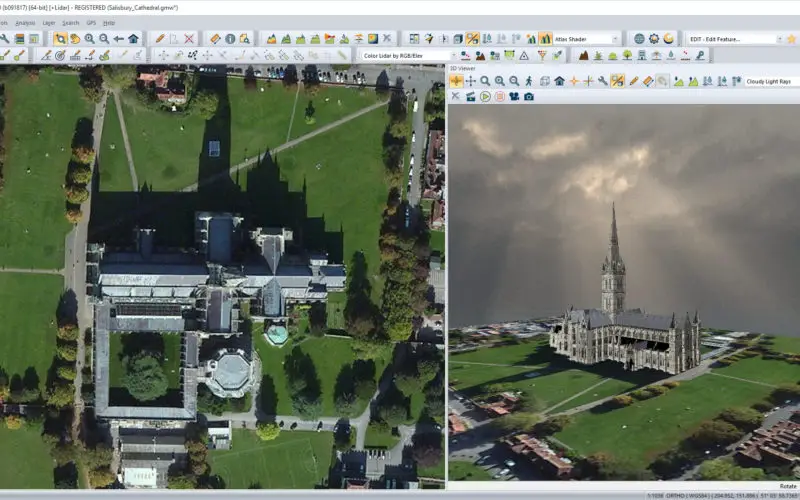The image size is (800, 500).
Task: Select the pencil digitizer in 3D Viewer
Action: point(634,81)
